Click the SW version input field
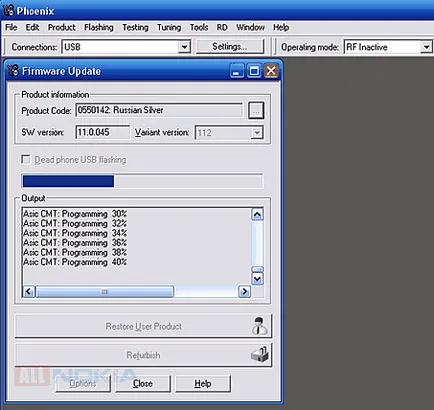 102,132
